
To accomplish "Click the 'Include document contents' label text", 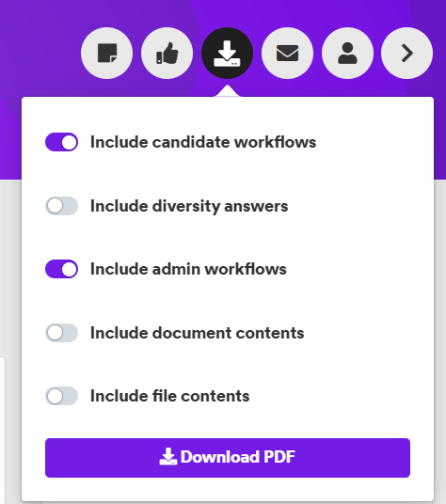I will click(197, 333).
